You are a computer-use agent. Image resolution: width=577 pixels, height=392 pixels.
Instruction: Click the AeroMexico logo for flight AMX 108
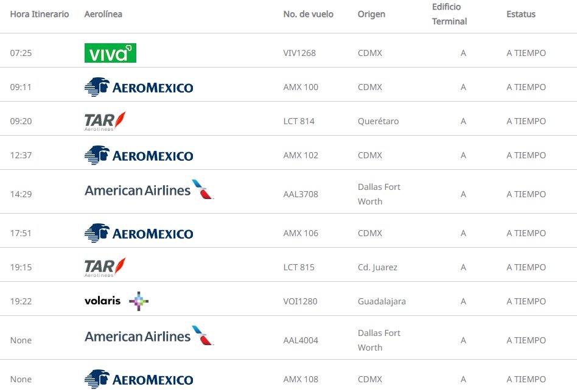coord(139,379)
